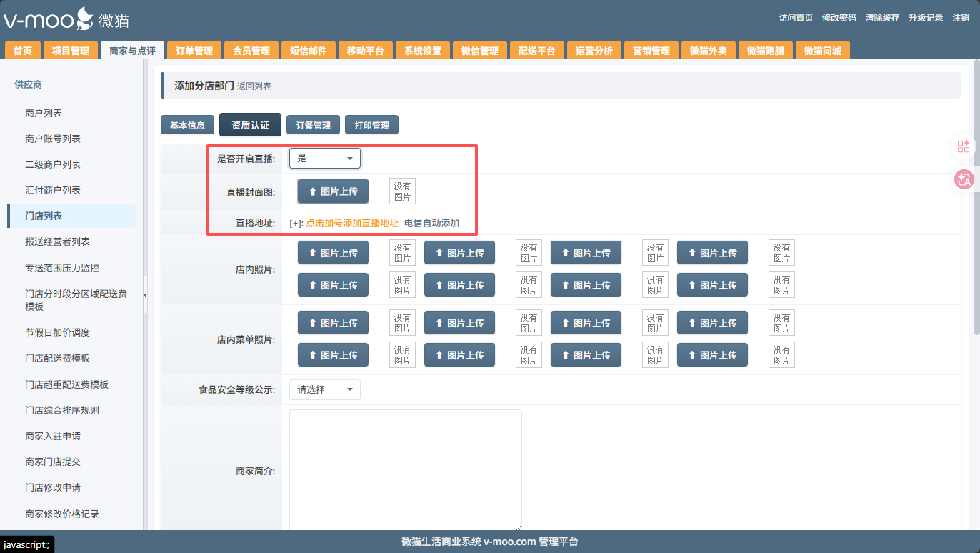Click the [+] icon to add live address

[296, 224]
